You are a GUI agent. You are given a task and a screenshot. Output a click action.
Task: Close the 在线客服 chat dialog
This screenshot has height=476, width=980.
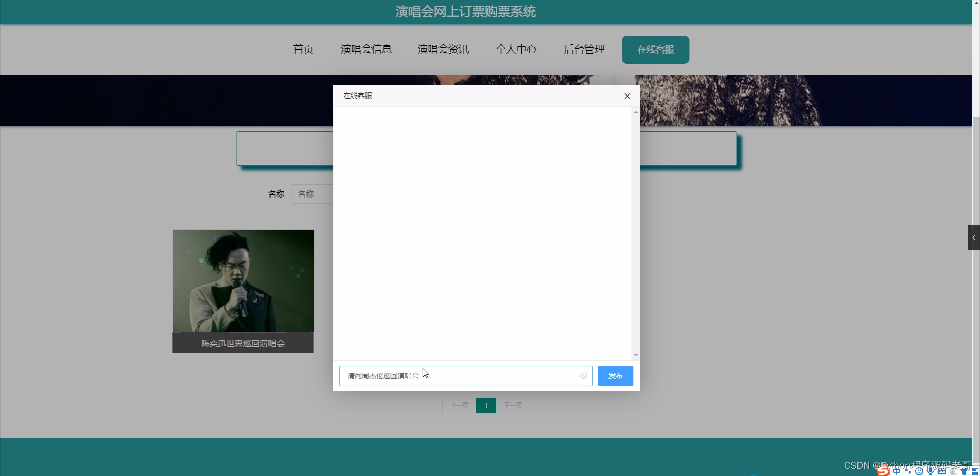coord(627,96)
